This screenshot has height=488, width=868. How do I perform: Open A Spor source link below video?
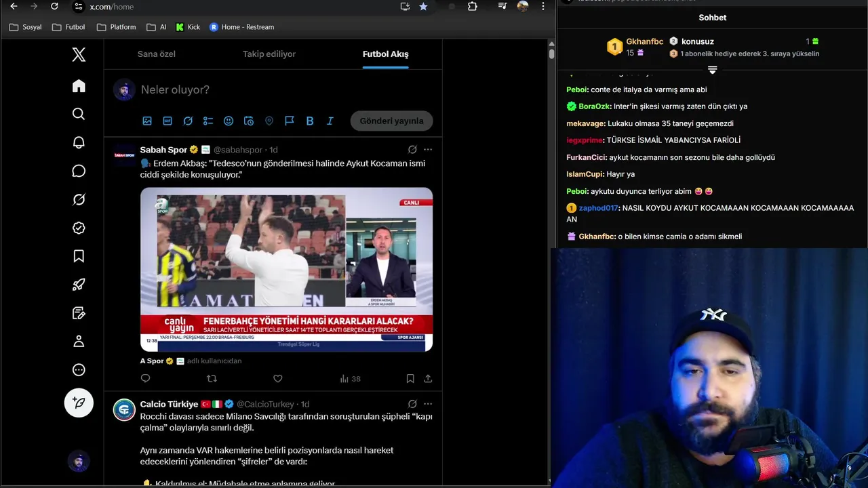tap(152, 361)
